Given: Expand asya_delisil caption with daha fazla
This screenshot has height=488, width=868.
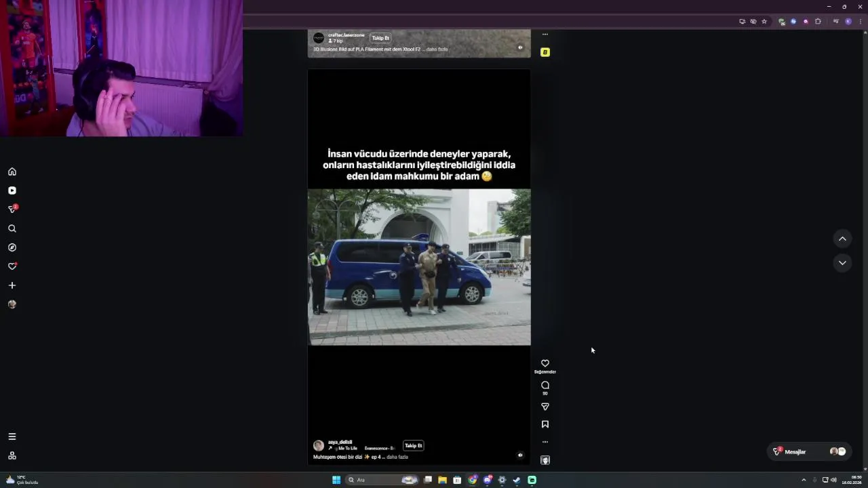Looking at the screenshot, I should (x=397, y=457).
